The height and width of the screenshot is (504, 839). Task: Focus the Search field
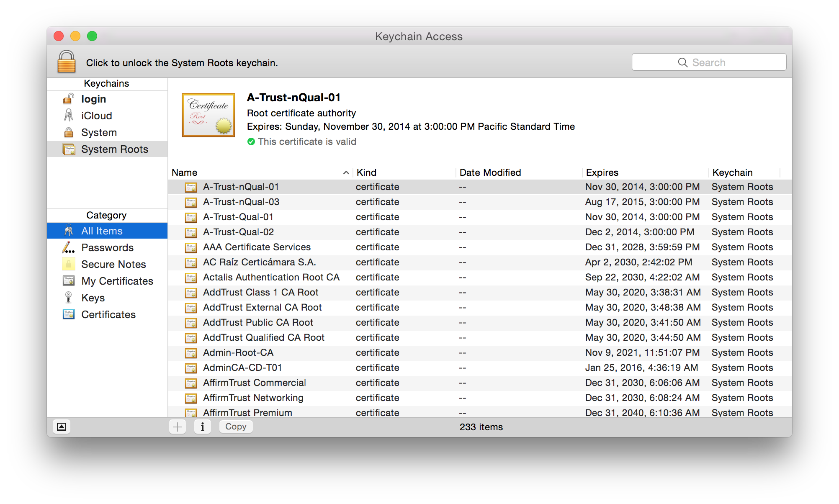point(709,62)
